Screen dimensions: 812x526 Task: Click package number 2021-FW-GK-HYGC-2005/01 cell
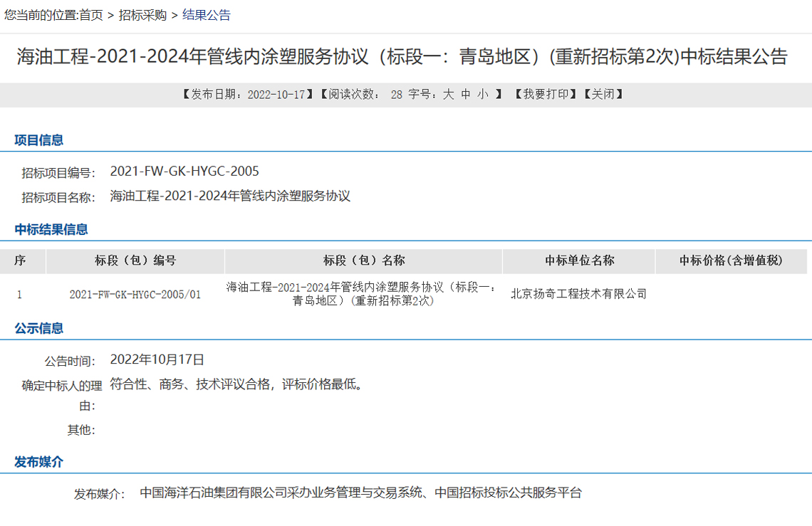point(135,294)
